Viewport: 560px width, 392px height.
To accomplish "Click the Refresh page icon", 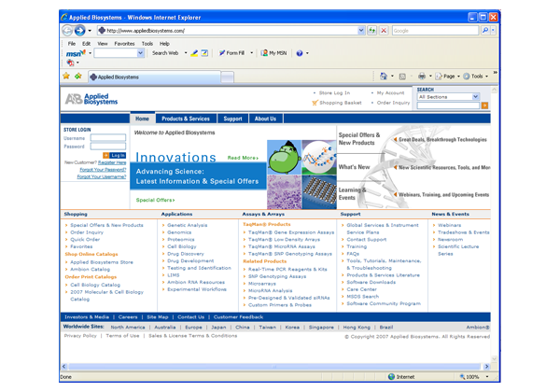I will [371, 31].
